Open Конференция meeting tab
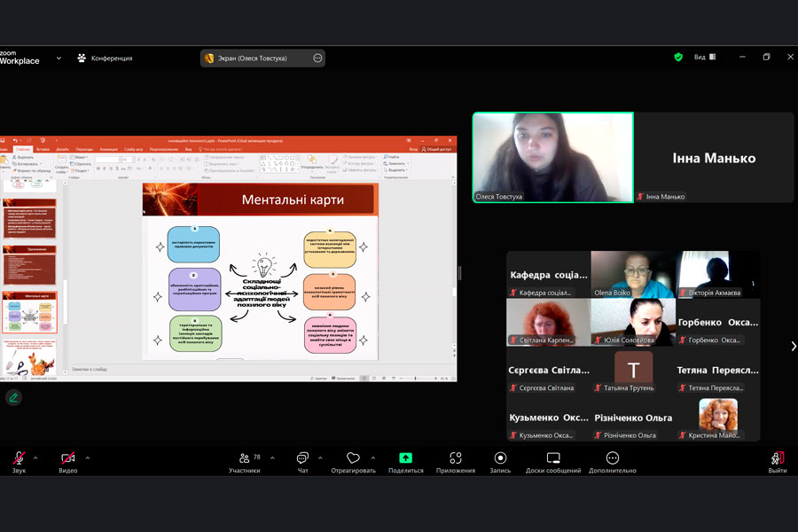 click(x=105, y=58)
